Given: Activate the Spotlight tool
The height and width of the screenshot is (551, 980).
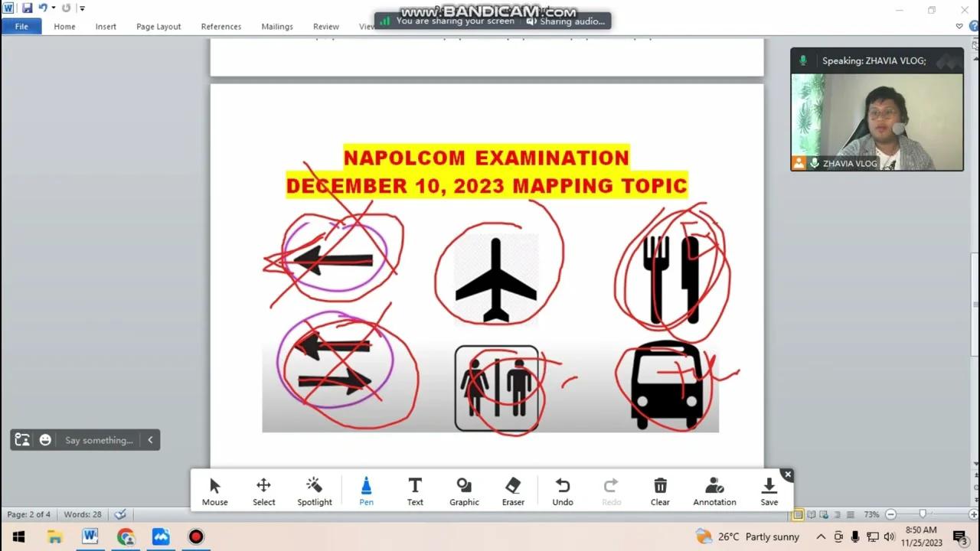Looking at the screenshot, I should click(x=314, y=490).
